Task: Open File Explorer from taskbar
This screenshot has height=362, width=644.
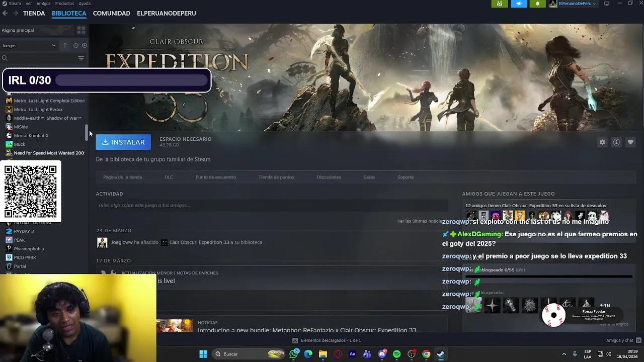Action: pos(323,354)
